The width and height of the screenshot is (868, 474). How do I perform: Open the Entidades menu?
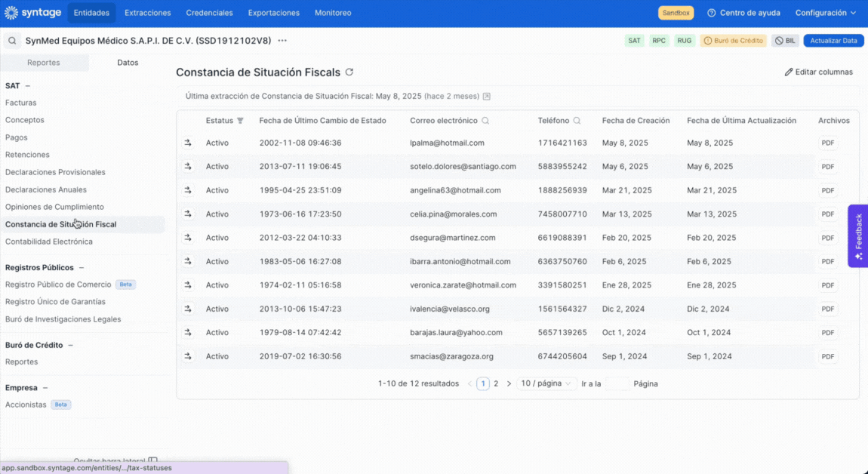(91, 13)
